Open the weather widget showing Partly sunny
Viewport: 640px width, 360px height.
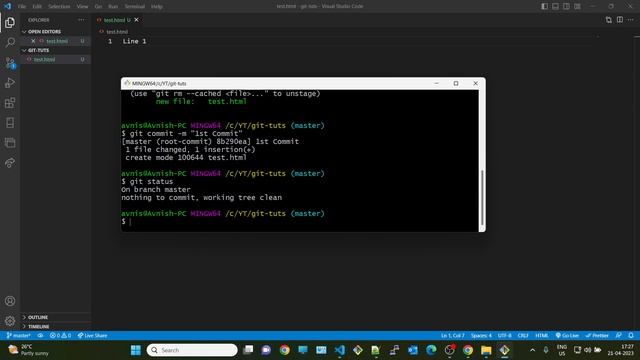coord(29,350)
